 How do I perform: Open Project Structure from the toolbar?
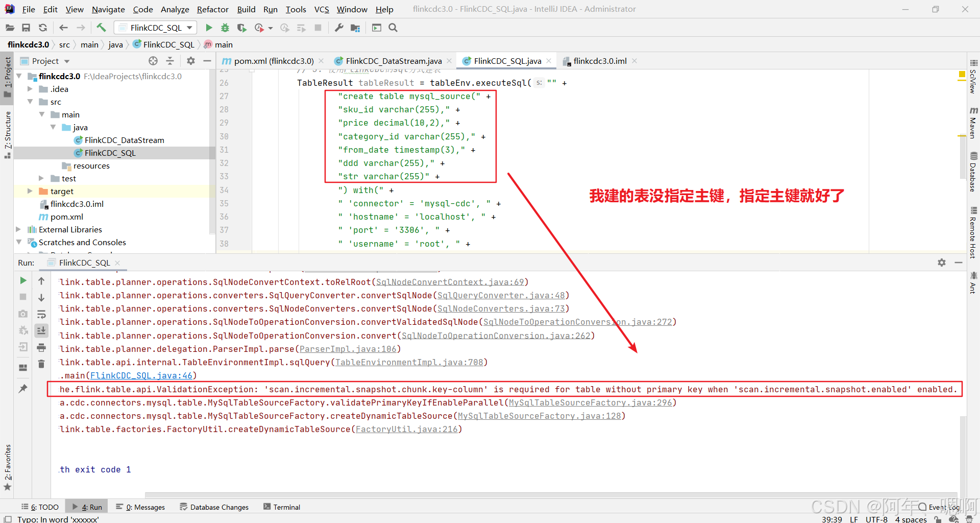click(x=355, y=28)
